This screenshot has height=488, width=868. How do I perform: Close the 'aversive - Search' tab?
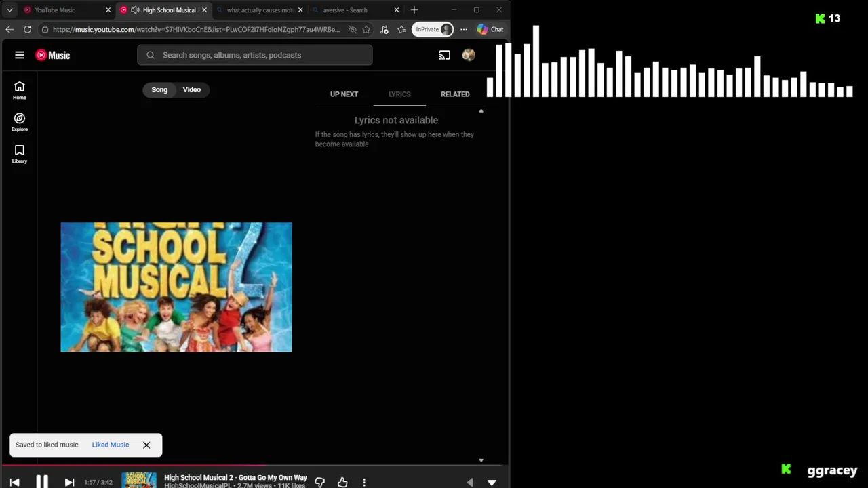tap(397, 10)
